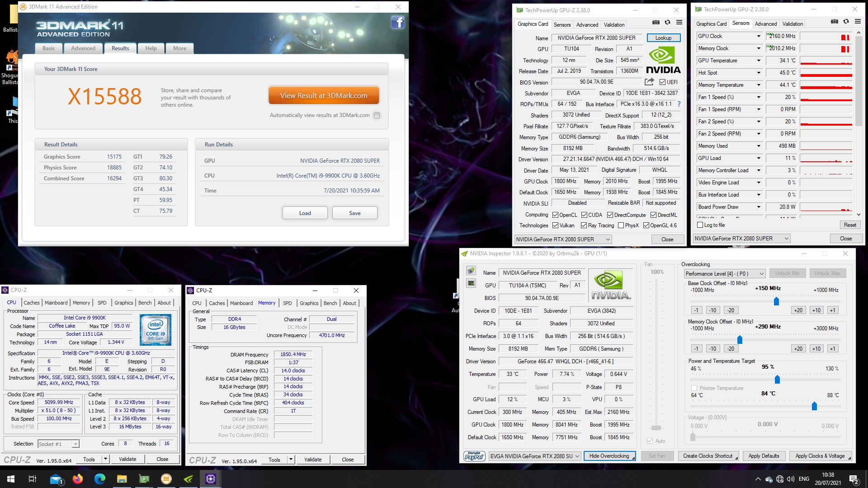Open Tools dropdown arrow in CPU-Z Memory window
The height and width of the screenshot is (488, 868).
click(291, 460)
